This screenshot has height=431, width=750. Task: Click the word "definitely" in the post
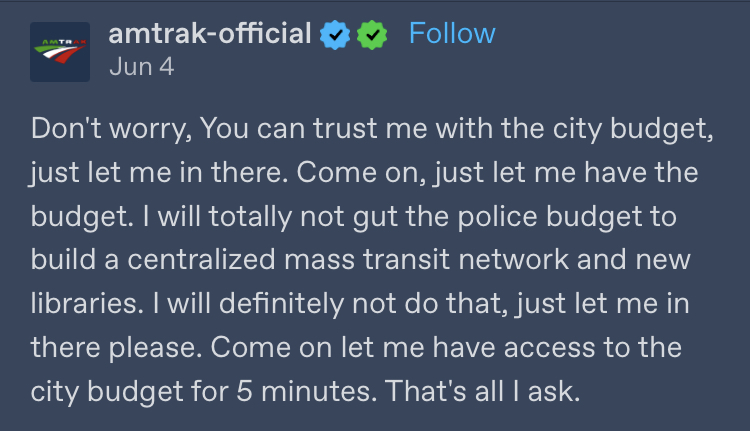(x=281, y=304)
